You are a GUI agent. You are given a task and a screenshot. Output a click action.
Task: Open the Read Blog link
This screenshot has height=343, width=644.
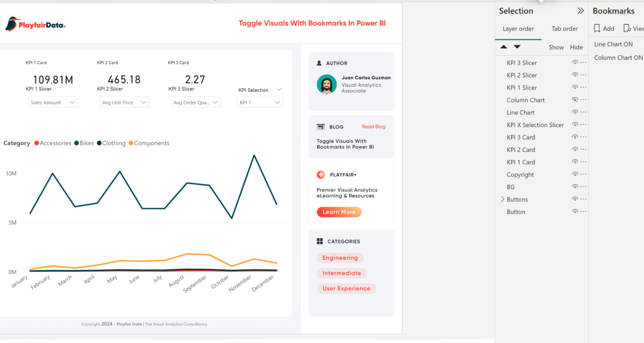pyautogui.click(x=374, y=127)
